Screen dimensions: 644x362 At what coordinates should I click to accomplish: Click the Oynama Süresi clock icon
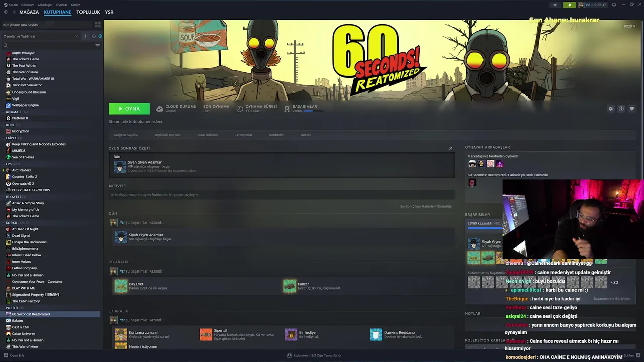(x=240, y=109)
